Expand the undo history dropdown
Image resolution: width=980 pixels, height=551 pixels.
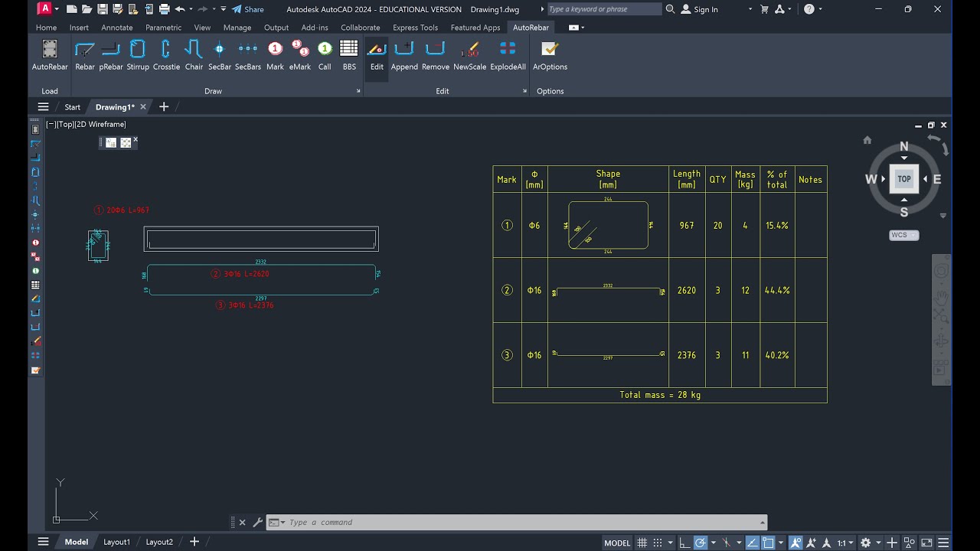tap(191, 9)
